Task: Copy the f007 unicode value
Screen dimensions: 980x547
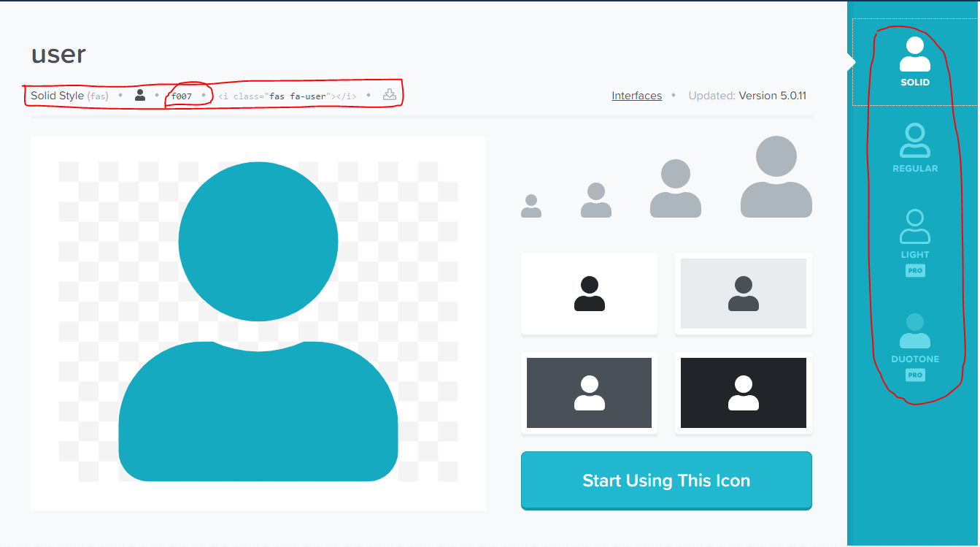Action: click(x=182, y=96)
